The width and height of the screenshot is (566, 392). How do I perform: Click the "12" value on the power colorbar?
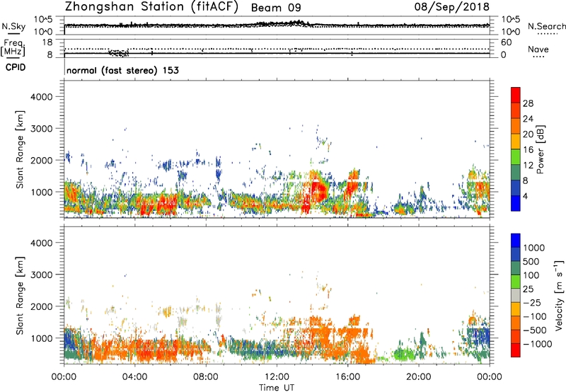pos(528,166)
